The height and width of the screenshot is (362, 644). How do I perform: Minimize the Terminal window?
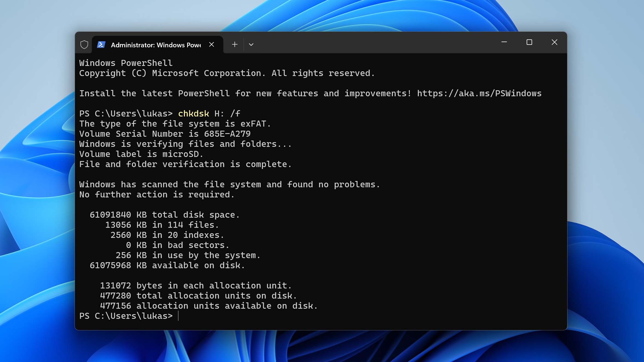(504, 42)
